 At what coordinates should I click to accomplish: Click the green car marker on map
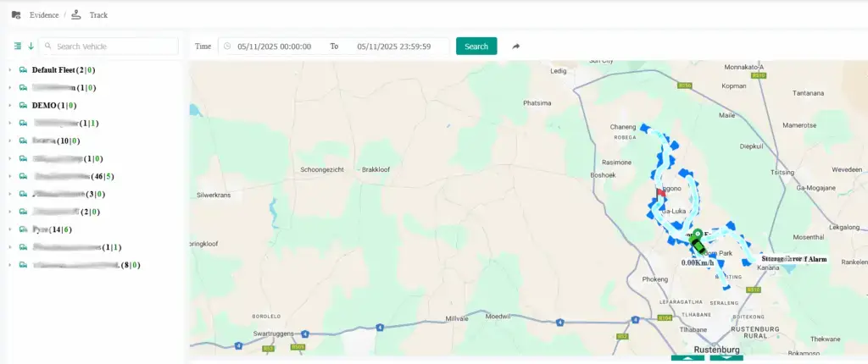click(x=699, y=245)
